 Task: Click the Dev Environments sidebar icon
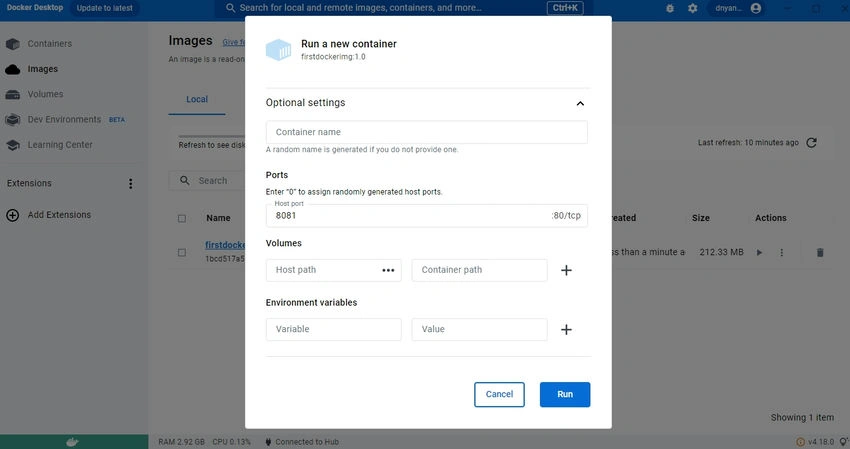12,120
